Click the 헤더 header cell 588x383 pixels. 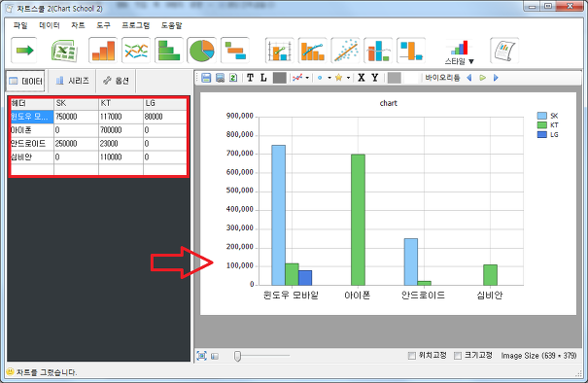click(32, 104)
